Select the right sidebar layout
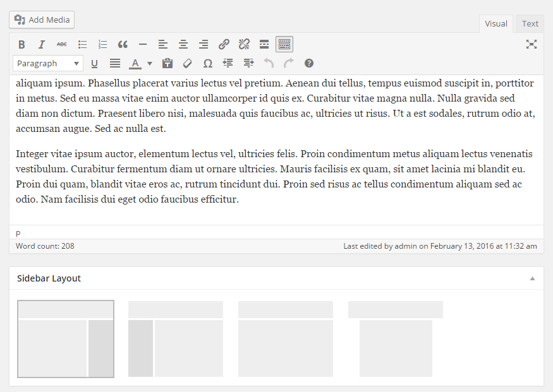Viewport: 553px width, 392px height. [66, 339]
